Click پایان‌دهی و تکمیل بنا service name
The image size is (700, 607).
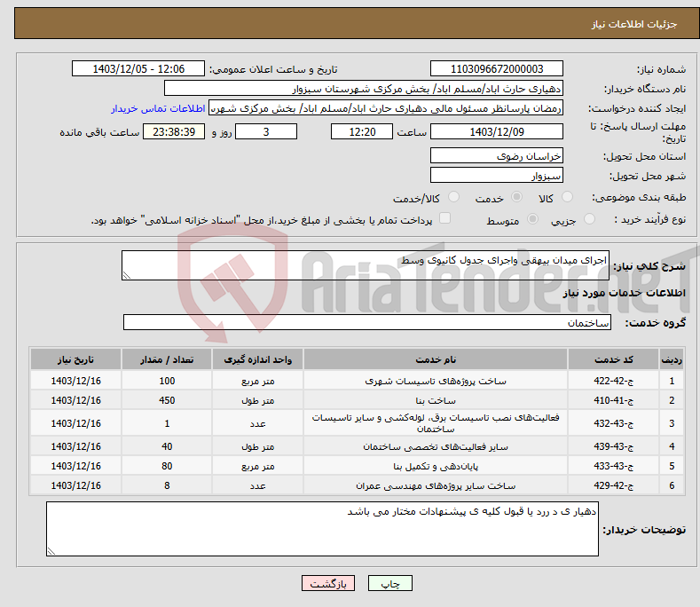coord(436,466)
